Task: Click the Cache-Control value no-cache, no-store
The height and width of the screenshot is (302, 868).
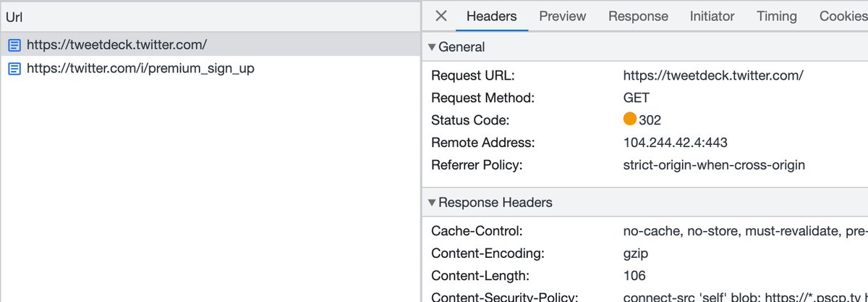Action: pyautogui.click(x=745, y=232)
